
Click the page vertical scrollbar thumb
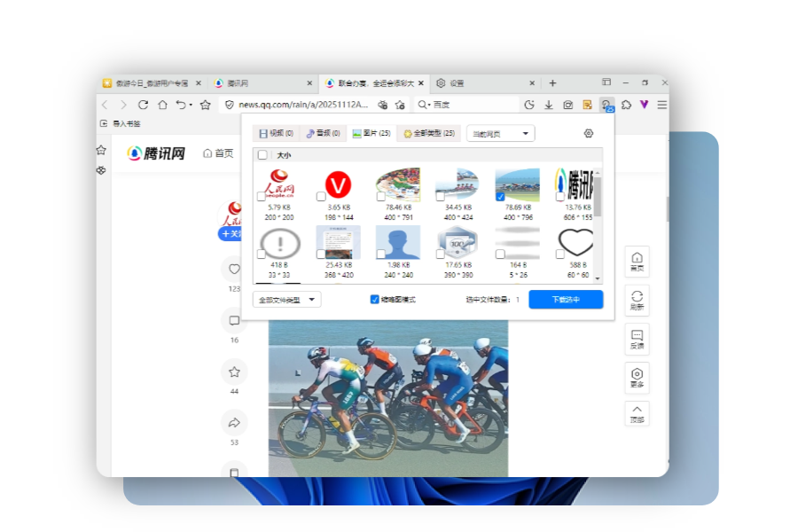667,208
